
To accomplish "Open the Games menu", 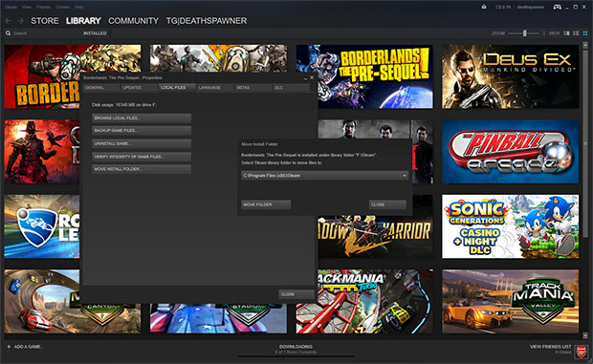I will pos(62,7).
